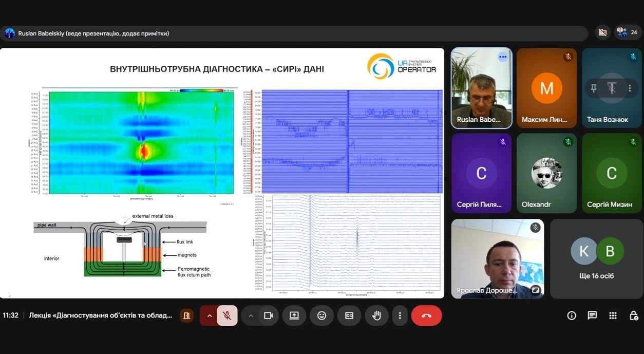Open more options three-dot menu in toolbar
This screenshot has height=354, width=644.
tap(400, 315)
